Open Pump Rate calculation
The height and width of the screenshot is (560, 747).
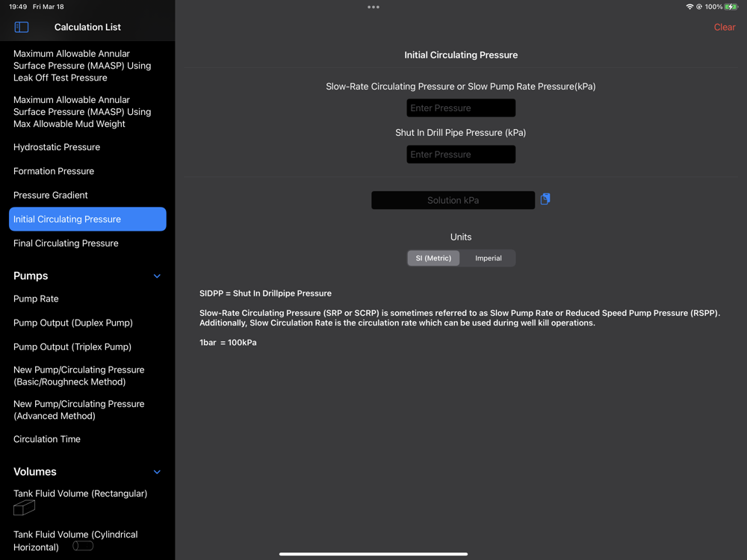87,299
